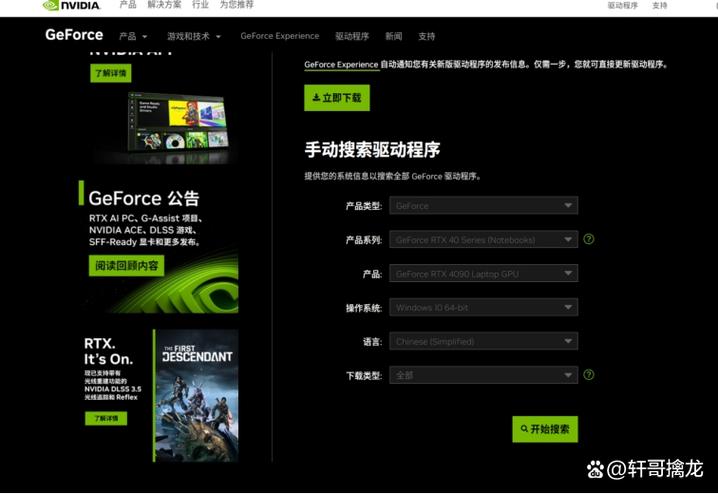
Task: Click 了解详情 button above the app screenshot
Action: pyautogui.click(x=111, y=73)
